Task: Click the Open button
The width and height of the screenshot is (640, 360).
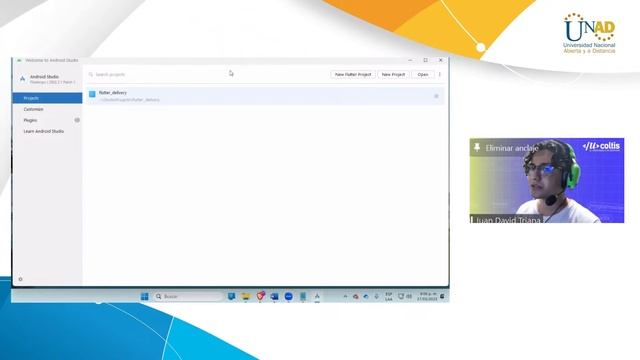Action: point(423,75)
